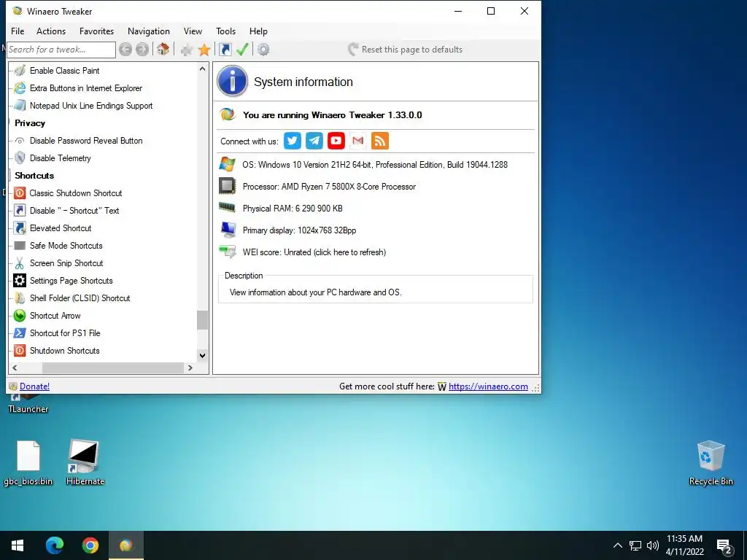
Task: Click the horizontal scrollbar left arrow
Action: click(x=15, y=367)
